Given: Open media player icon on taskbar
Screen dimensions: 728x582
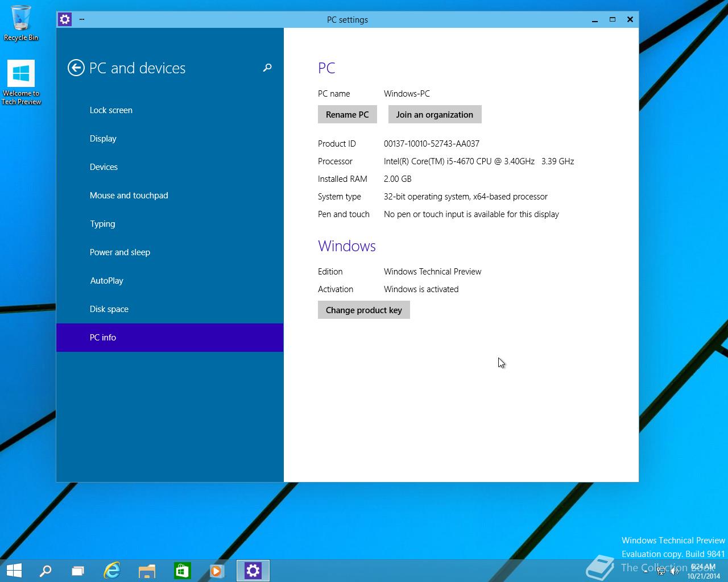Looking at the screenshot, I should click(217, 571).
